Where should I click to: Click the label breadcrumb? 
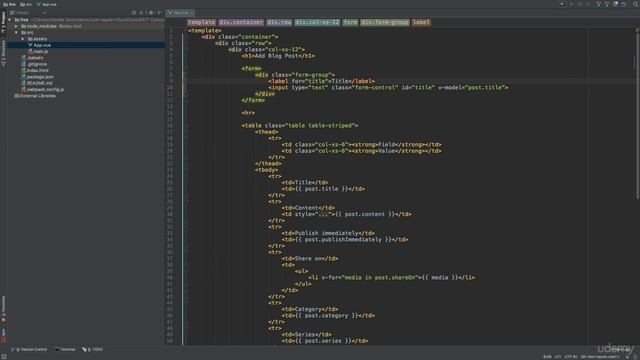click(421, 22)
